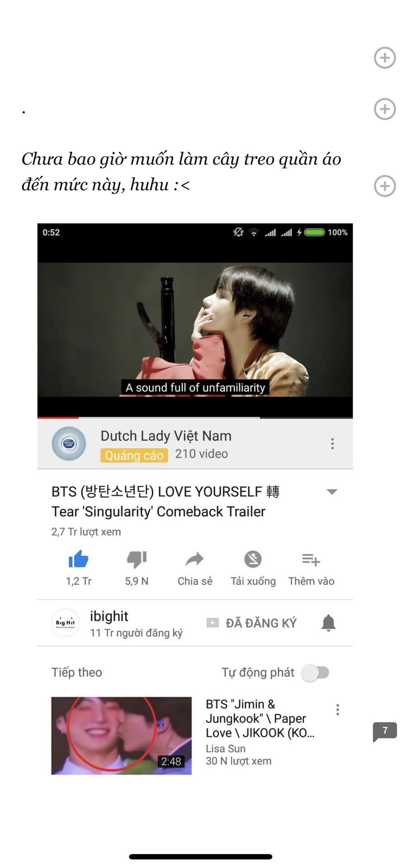The height and width of the screenshot is (868, 401).
Task: Expand the video description arrow
Action: [332, 492]
